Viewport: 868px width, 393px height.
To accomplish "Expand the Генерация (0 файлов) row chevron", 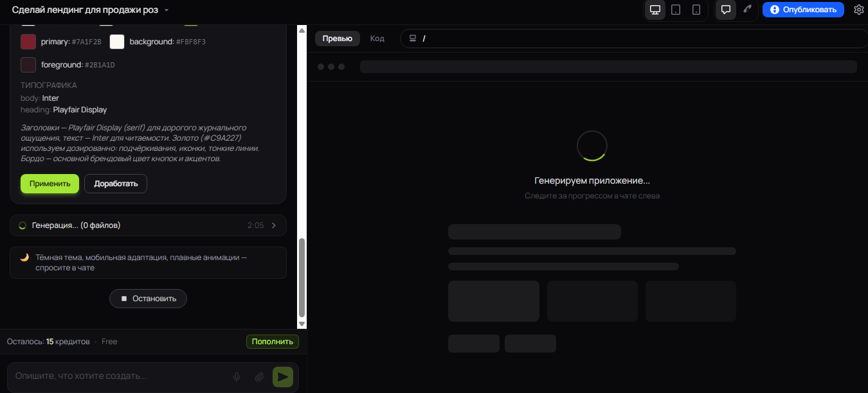I will click(x=274, y=225).
